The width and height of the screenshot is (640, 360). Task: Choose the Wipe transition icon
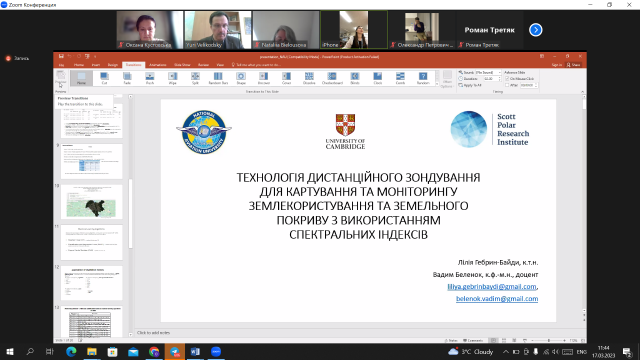[x=173, y=78]
